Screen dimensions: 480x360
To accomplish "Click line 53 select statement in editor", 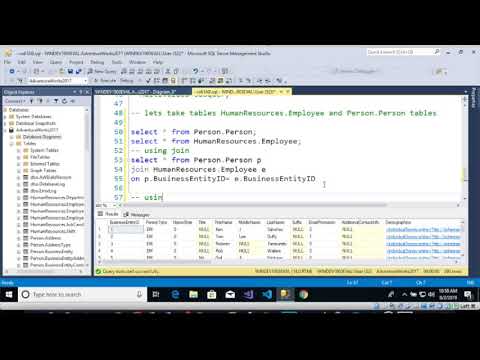I will tap(196, 160).
